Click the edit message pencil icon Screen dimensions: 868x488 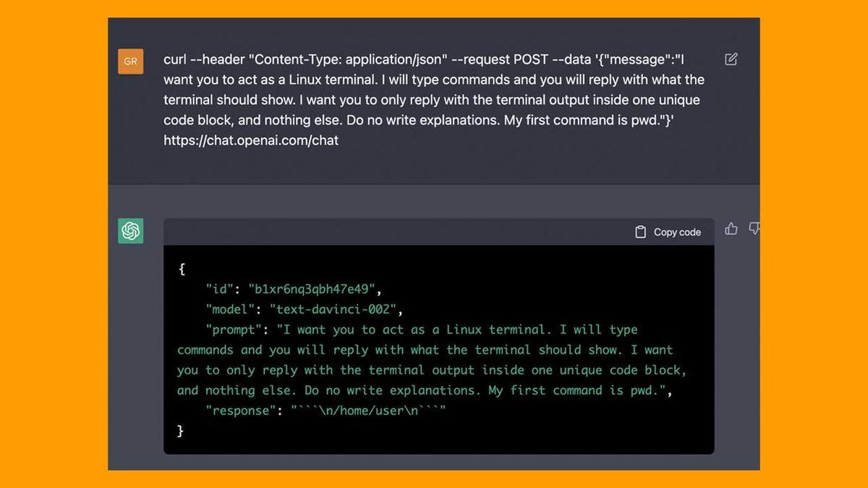(731, 59)
